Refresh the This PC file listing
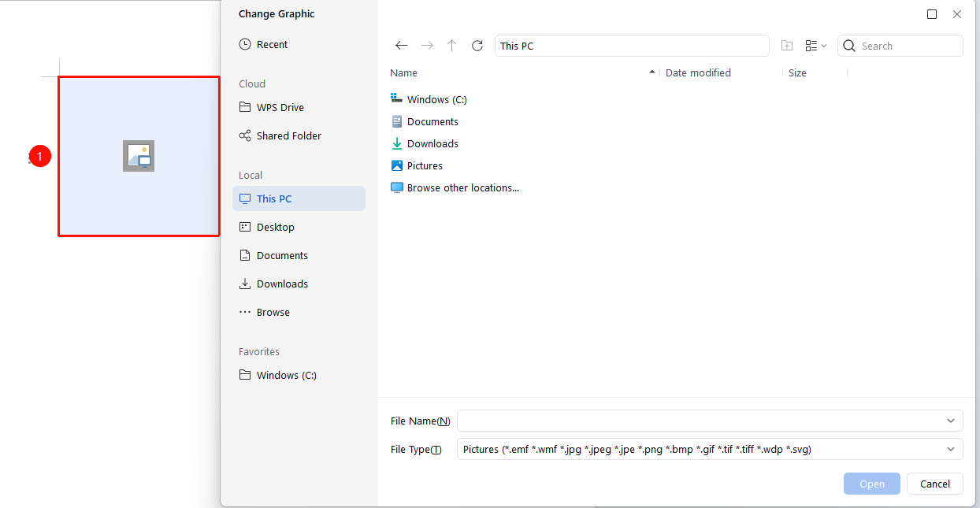Viewport: 980px width, 508px height. coord(477,46)
